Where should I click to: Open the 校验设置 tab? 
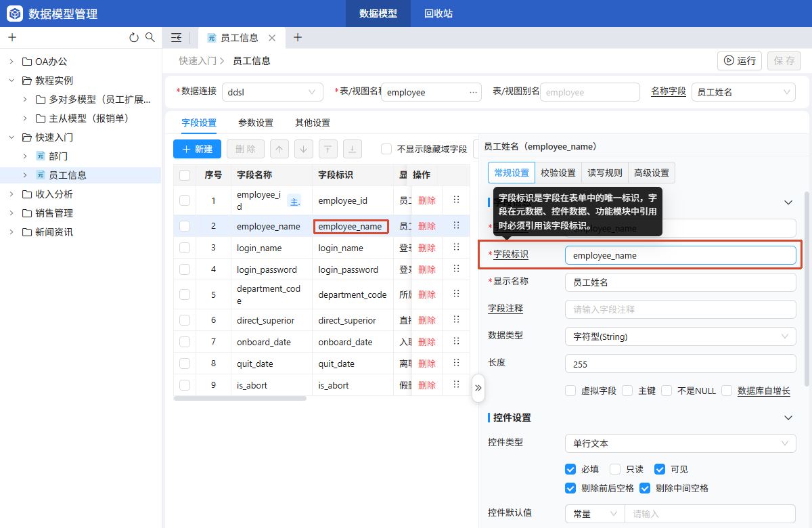tap(558, 173)
